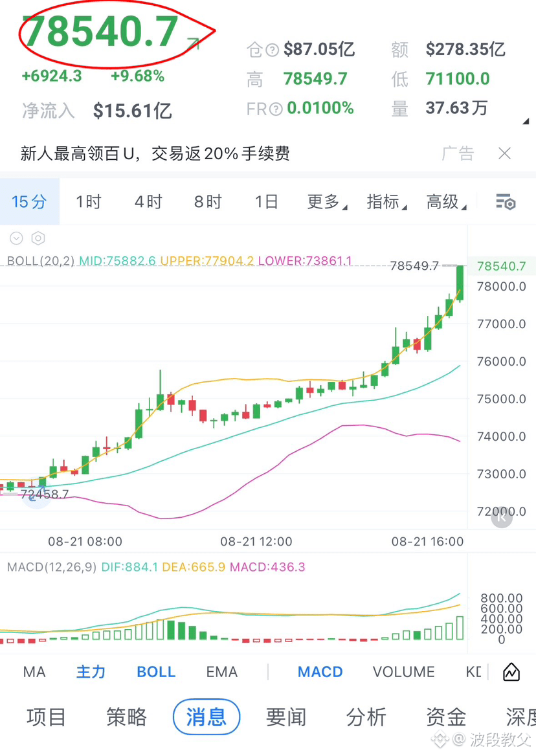Viewport: 536px width, 756px height.
Task: Tap funding rate 0.0100%
Action: tap(320, 108)
